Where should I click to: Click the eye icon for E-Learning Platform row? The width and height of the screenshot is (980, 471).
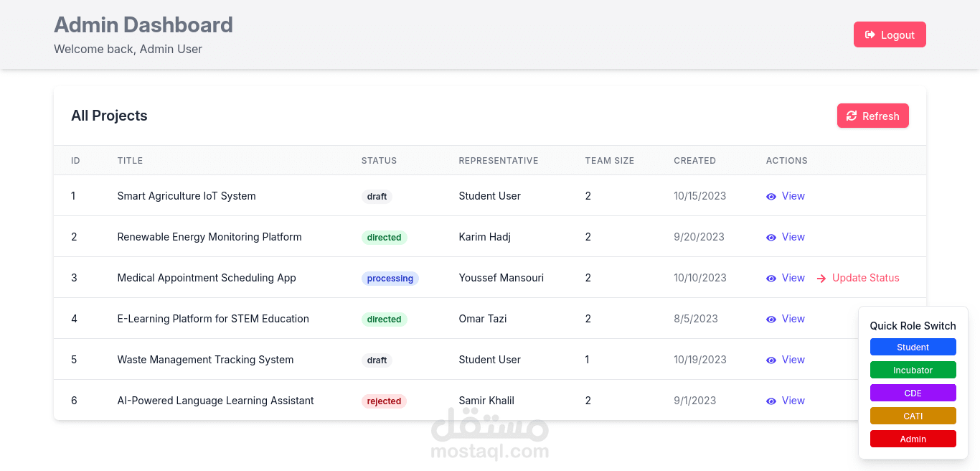point(771,319)
